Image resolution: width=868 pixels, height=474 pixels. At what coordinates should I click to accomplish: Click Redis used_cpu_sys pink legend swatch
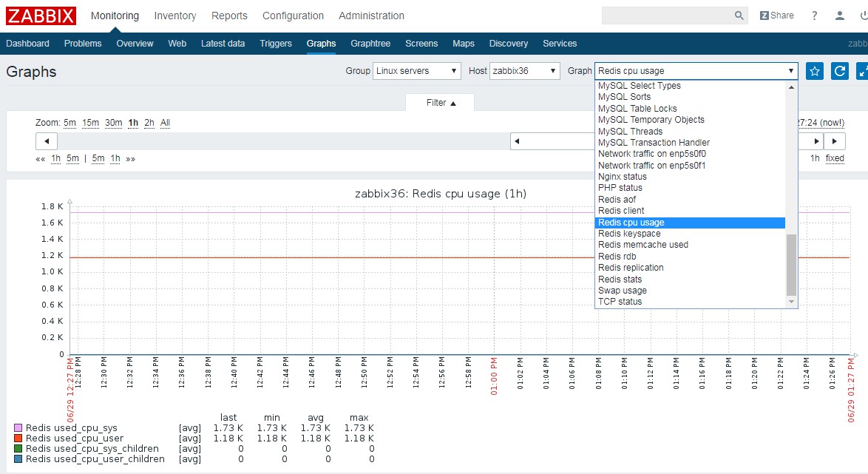click(18, 428)
